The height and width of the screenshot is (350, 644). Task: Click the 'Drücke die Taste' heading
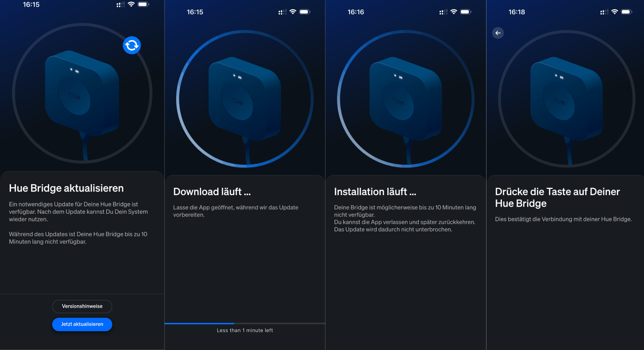click(557, 197)
